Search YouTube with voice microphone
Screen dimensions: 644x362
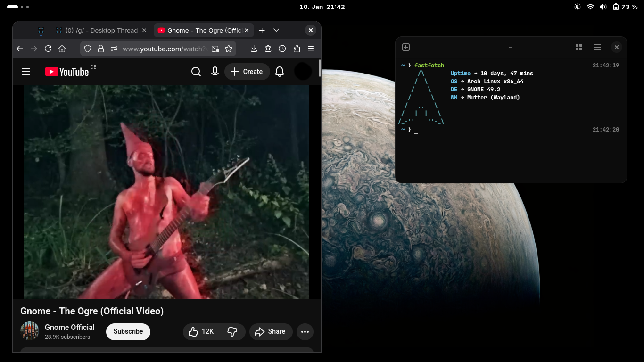pyautogui.click(x=215, y=72)
